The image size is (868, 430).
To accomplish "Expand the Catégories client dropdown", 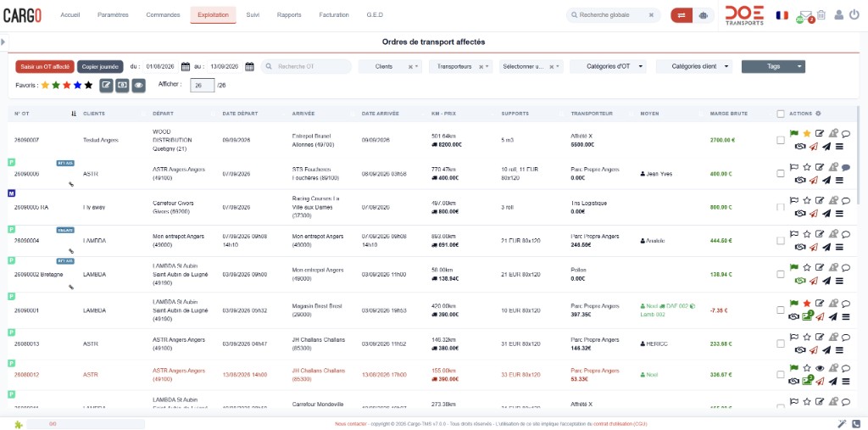I will pos(694,66).
